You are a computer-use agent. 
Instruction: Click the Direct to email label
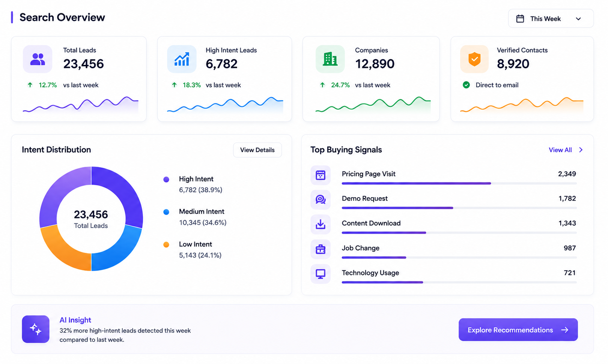pos(497,85)
